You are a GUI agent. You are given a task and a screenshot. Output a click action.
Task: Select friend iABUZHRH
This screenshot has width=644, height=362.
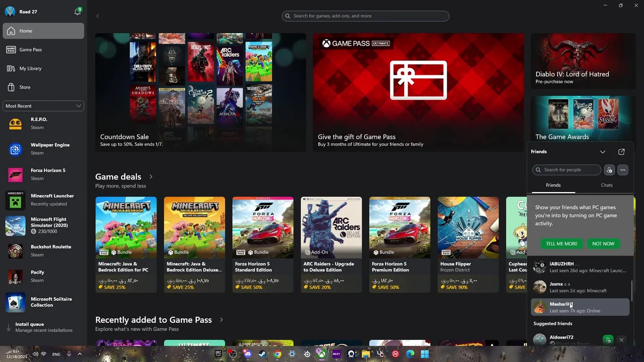[x=580, y=267]
